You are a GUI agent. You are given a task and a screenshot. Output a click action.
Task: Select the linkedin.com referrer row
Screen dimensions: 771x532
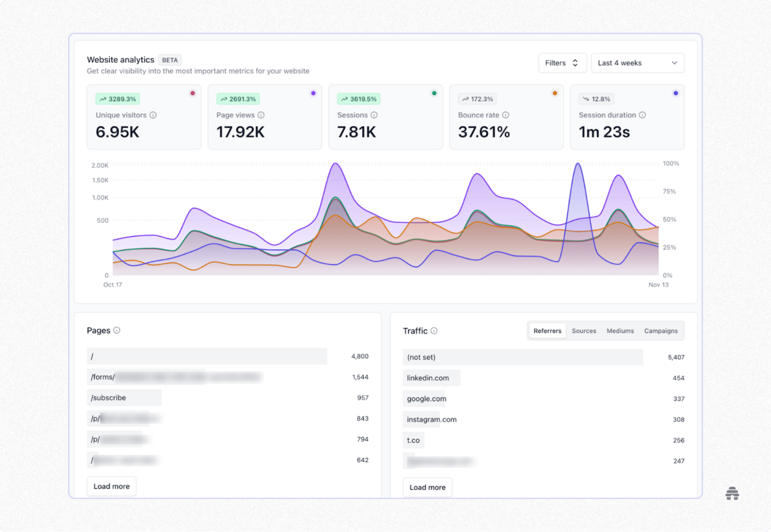click(431, 378)
